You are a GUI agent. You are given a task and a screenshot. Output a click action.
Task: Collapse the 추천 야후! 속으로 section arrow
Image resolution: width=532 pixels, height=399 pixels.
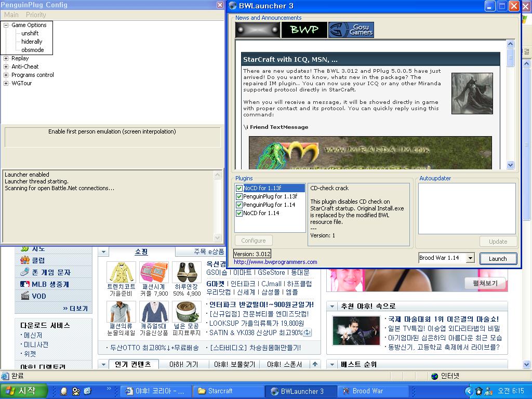332,307
